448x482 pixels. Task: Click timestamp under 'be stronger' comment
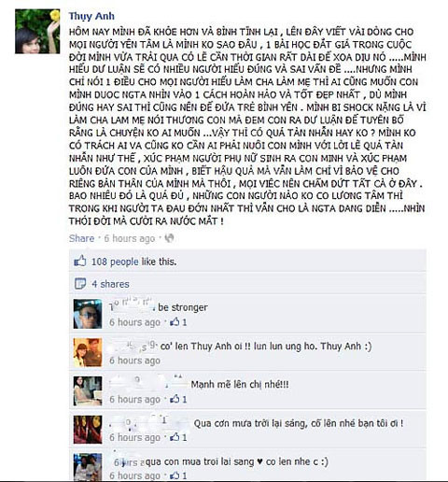coord(134,322)
